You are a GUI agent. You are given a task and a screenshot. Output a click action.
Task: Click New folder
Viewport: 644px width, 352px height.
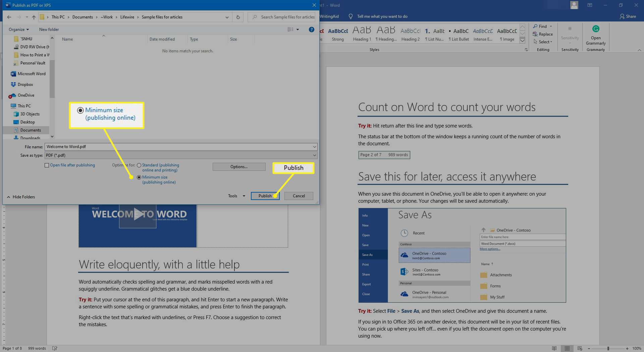pos(49,30)
